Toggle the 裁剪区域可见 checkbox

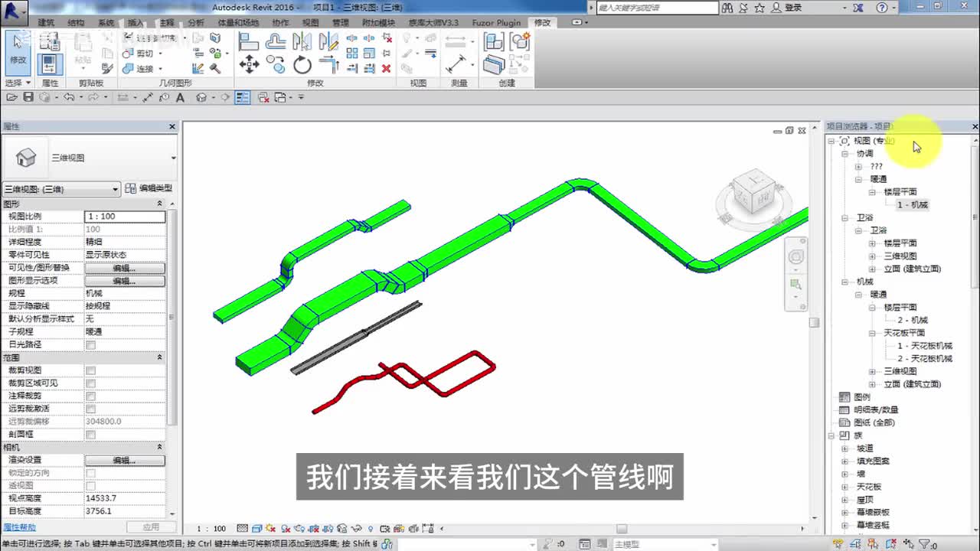[91, 383]
